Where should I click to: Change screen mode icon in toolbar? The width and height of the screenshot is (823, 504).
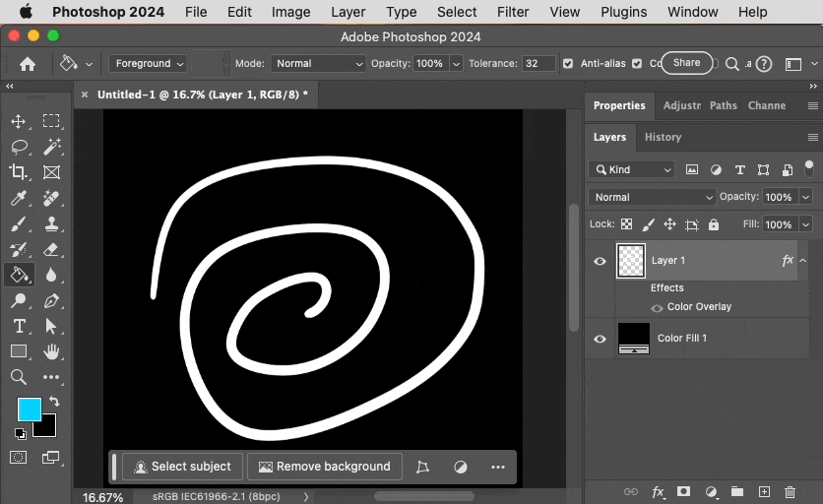[50, 458]
